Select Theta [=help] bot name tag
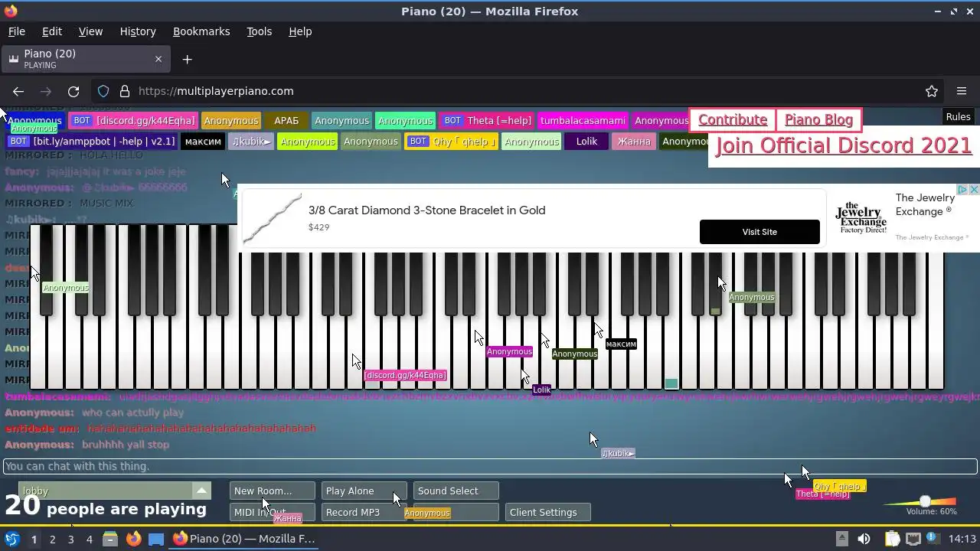The height and width of the screenshot is (551, 980). 487,121
